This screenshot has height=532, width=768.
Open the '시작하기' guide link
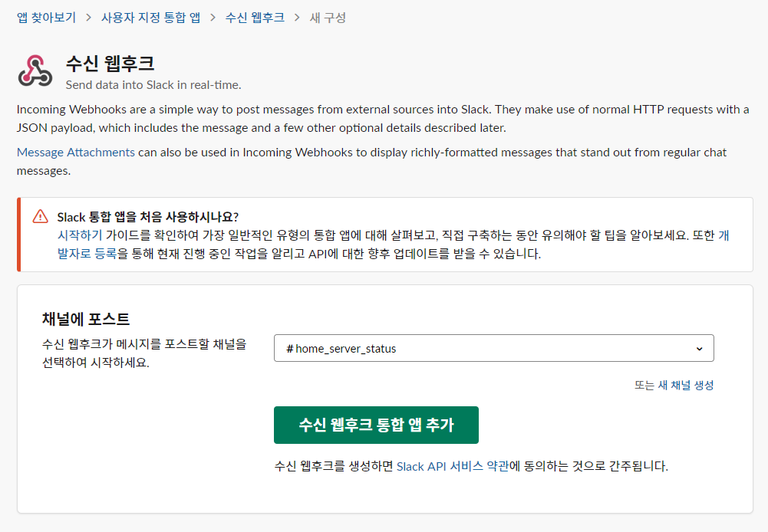(80, 235)
